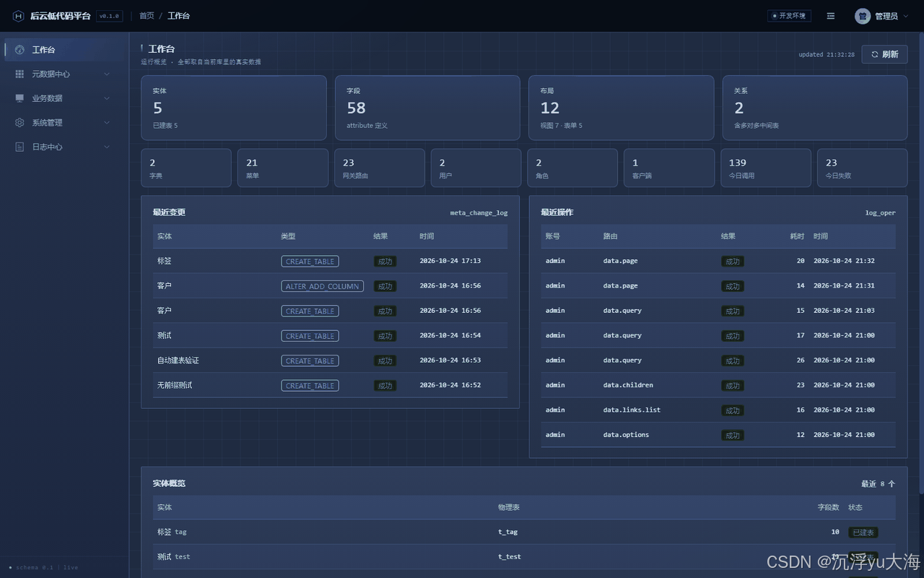Click the ALTER_ADD_COLUMN tag for 客户
The image size is (924, 578).
point(322,286)
